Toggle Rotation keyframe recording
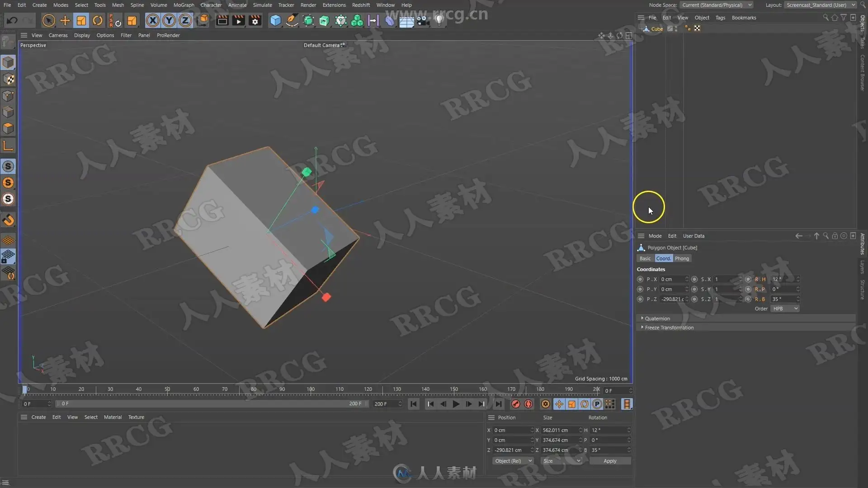Image resolution: width=868 pixels, height=488 pixels. pos(585,404)
